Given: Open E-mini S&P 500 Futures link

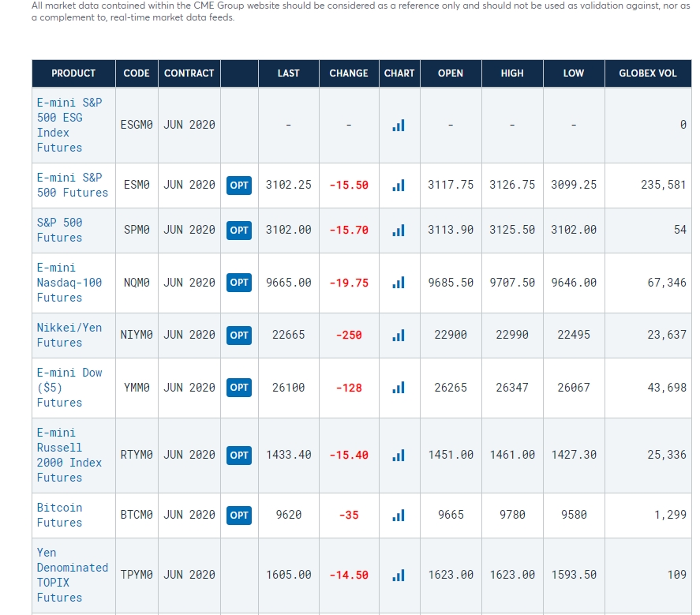Looking at the screenshot, I should point(73,185).
